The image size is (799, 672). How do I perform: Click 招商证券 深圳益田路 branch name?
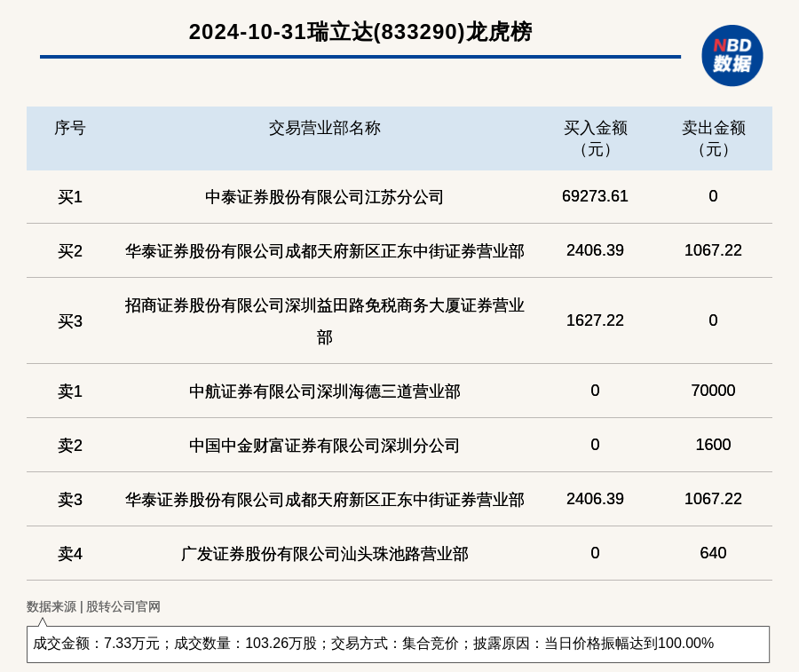(325, 321)
